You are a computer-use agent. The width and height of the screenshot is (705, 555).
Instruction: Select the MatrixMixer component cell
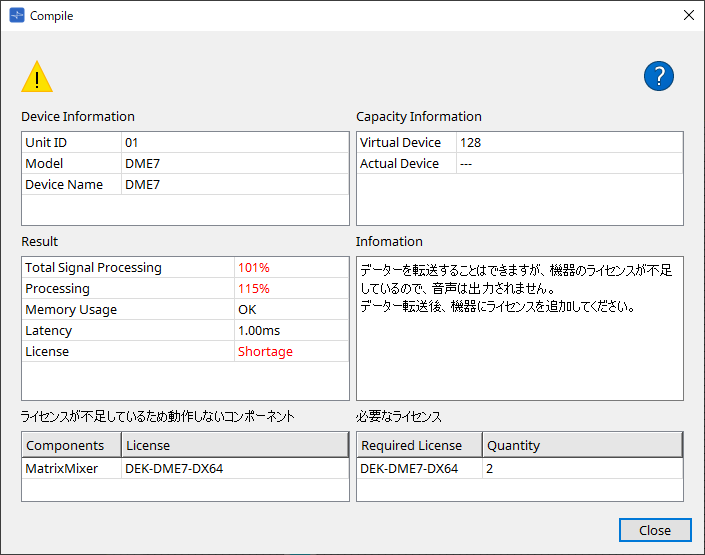[71, 468]
